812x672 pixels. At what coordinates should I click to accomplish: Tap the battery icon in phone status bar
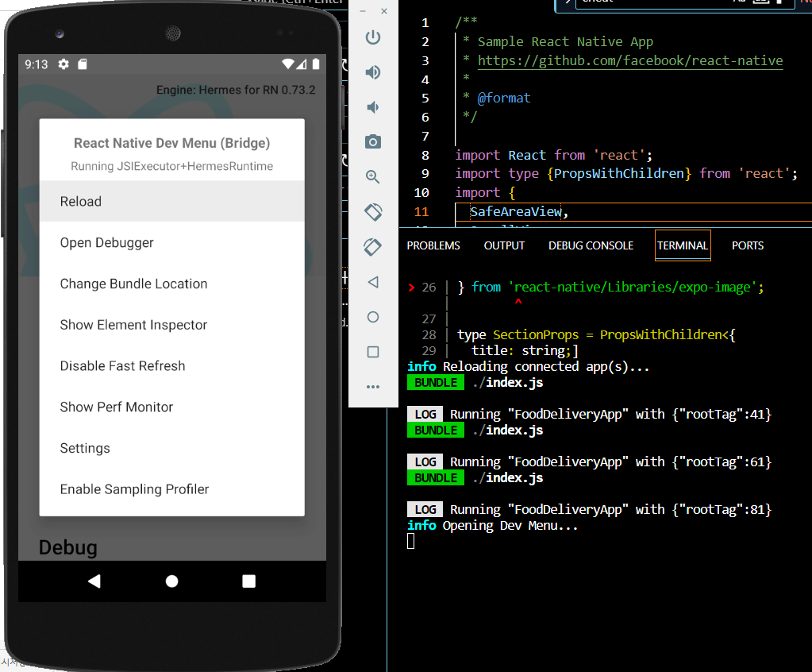(316, 64)
